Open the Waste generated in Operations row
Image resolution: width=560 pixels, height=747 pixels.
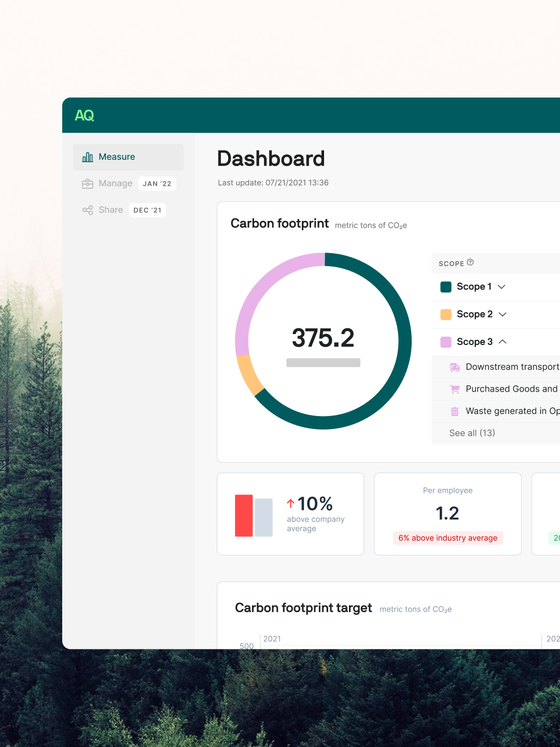(496, 411)
